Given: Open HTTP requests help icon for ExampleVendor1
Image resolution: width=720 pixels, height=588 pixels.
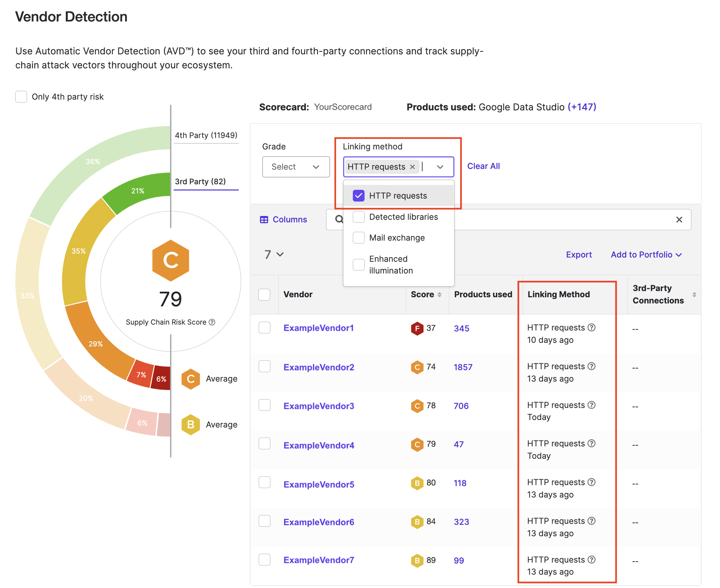Looking at the screenshot, I should coord(591,327).
